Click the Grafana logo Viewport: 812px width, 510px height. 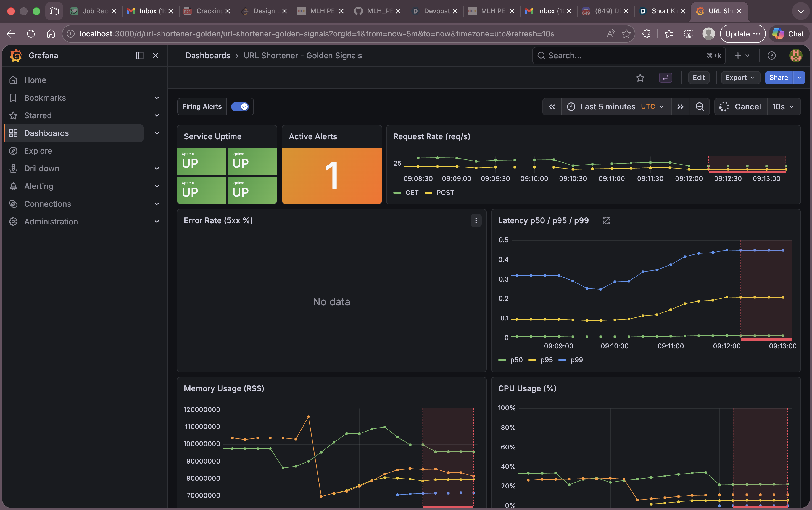tap(15, 55)
